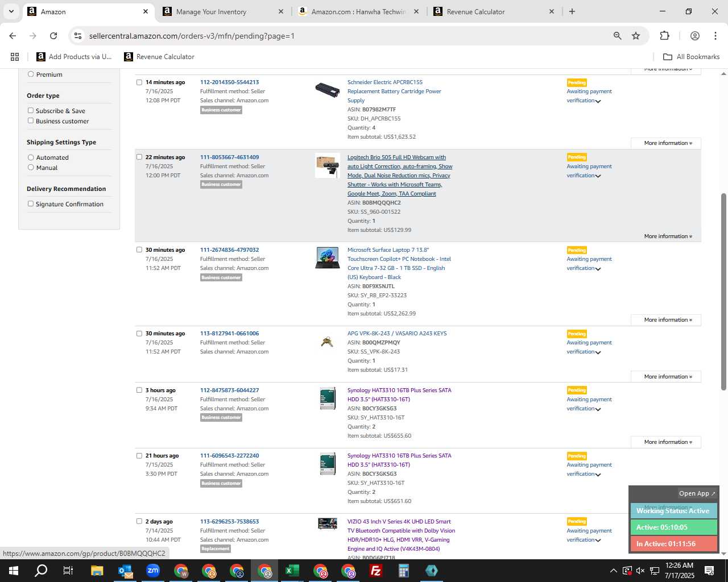Expand More information for Surface Laptop order
728x582 pixels.
[x=666, y=320]
